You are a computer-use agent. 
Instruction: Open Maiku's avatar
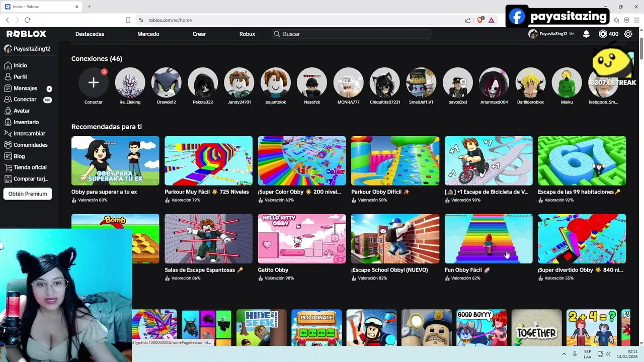coord(567,82)
